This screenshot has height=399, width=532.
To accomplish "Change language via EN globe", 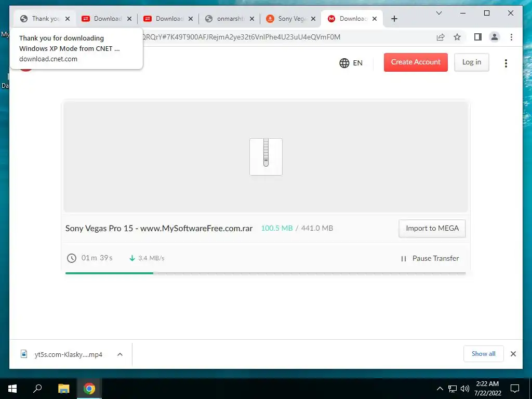I will pos(351,63).
